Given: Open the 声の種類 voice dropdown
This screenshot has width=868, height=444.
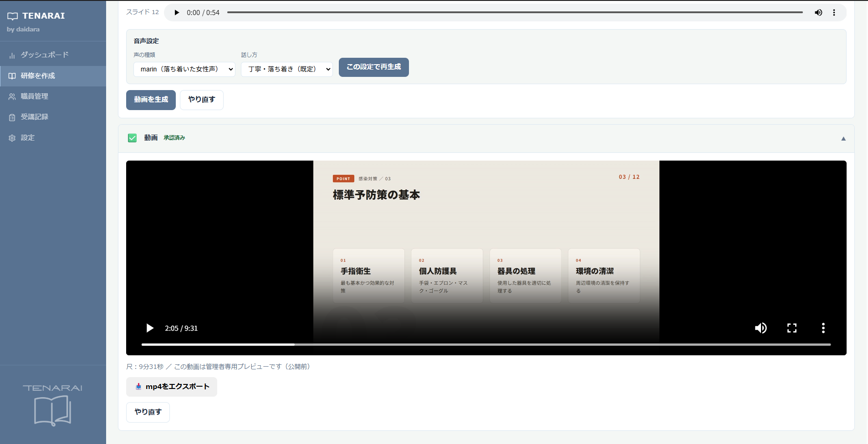Looking at the screenshot, I should coord(184,69).
